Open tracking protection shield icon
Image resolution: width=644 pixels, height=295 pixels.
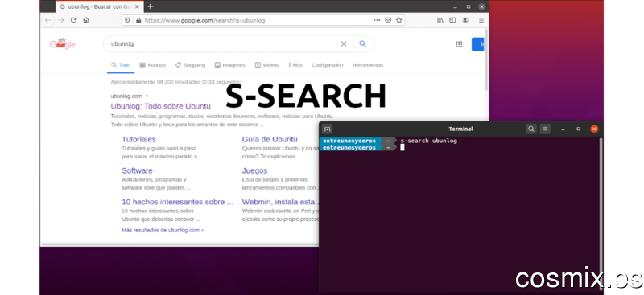127,20
